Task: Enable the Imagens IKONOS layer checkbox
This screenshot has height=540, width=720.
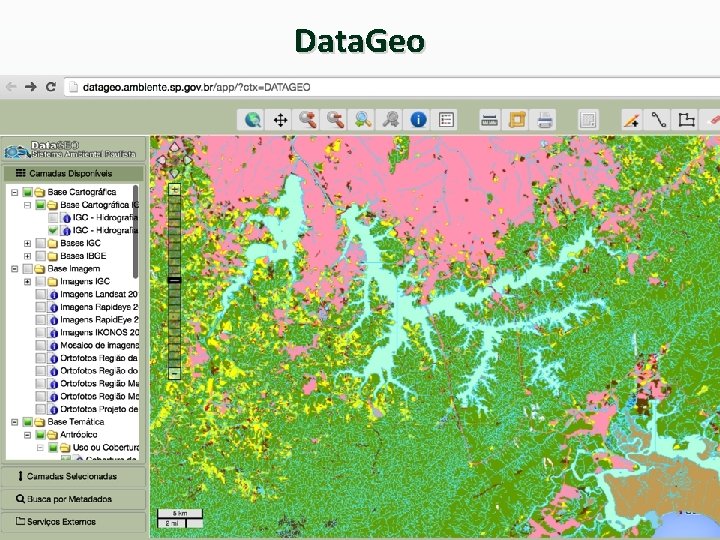Action: pos(40,332)
